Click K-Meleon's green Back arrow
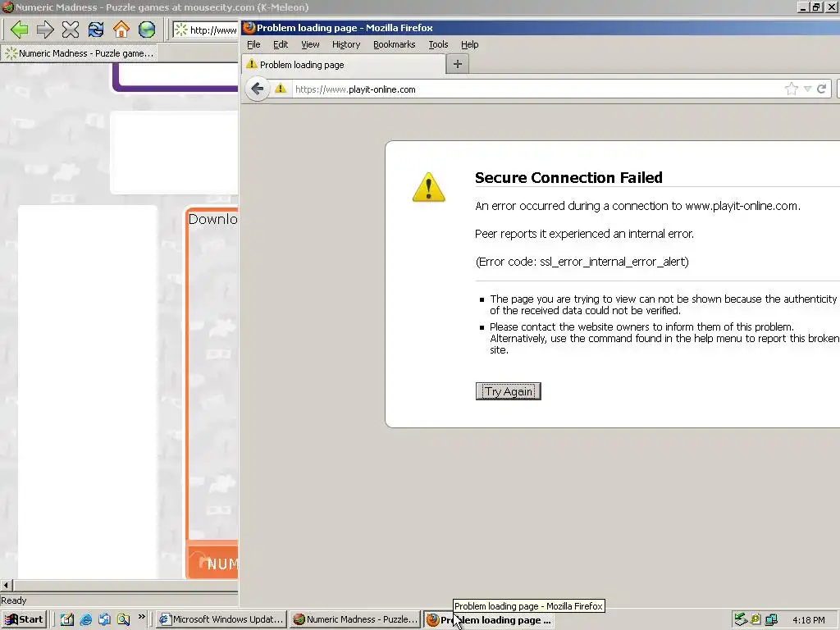840x630 pixels. (20, 30)
